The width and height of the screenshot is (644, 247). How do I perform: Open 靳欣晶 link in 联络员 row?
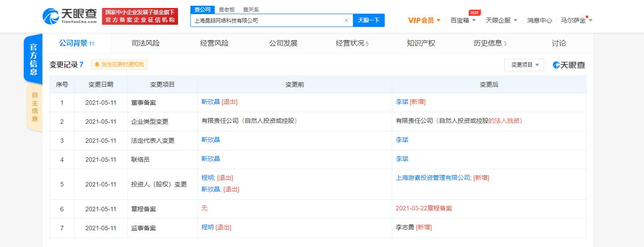(x=211, y=159)
